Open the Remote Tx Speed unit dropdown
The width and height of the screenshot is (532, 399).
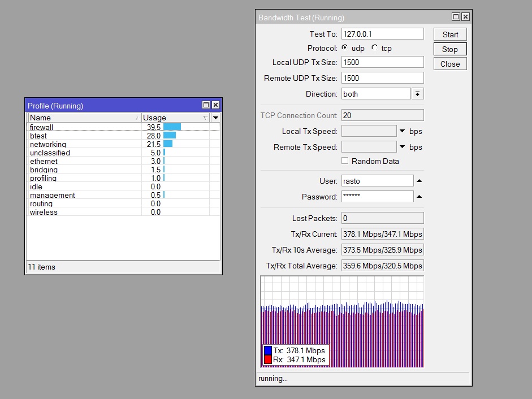pos(403,147)
